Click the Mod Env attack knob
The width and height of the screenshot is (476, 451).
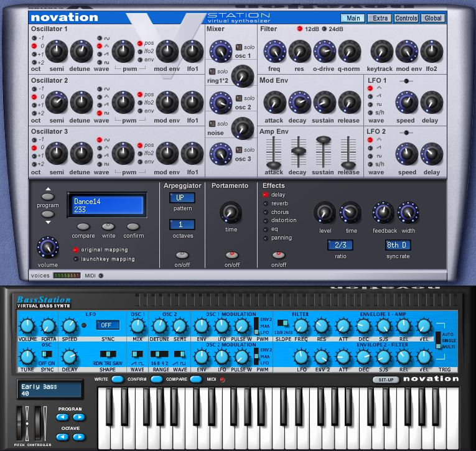(x=274, y=102)
